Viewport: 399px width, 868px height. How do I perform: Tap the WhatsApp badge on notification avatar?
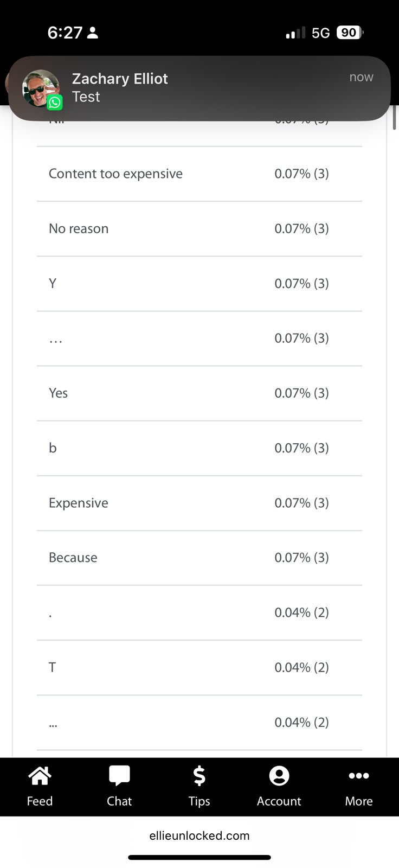point(55,102)
